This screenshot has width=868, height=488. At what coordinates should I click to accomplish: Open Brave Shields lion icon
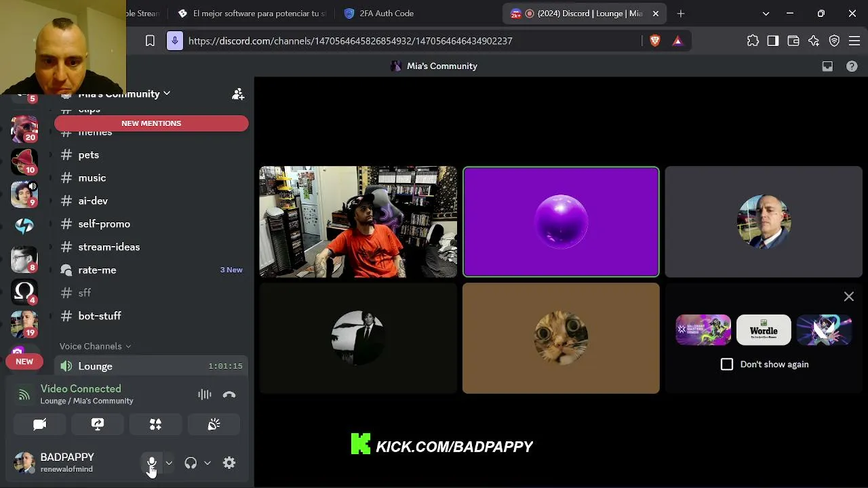[x=654, y=41]
